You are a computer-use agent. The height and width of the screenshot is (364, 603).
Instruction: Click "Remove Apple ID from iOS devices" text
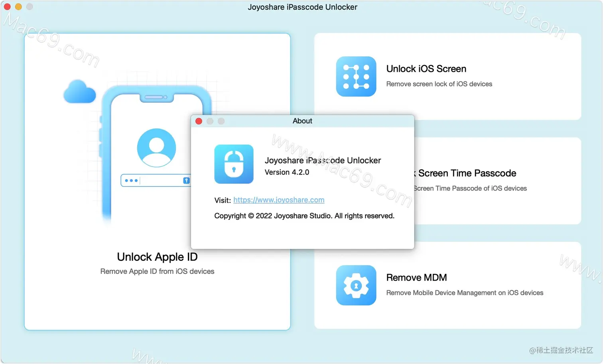(157, 271)
